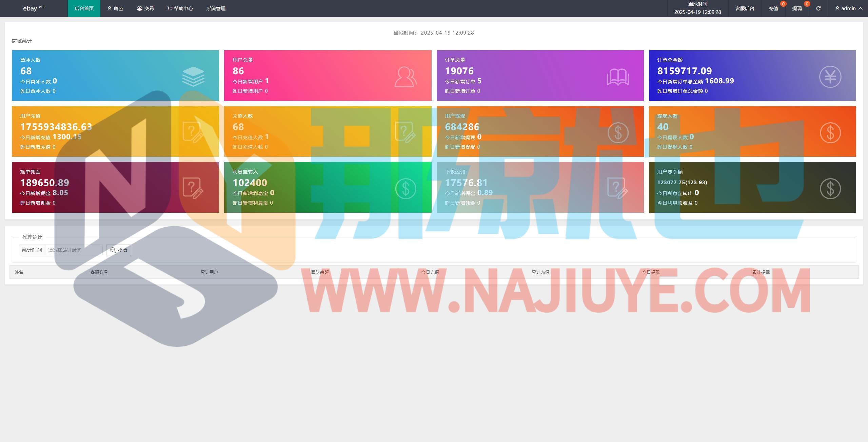The width and height of the screenshot is (868, 442).
Task: Click the book icon on 订单总量 card
Action: [618, 77]
